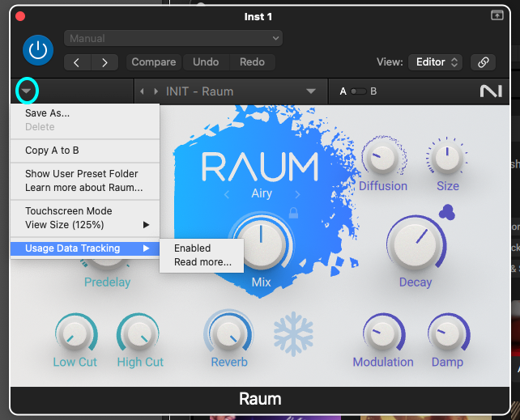This screenshot has width=520, height=420.
Task: Toggle Enabled for usage tracking
Action: point(202,248)
